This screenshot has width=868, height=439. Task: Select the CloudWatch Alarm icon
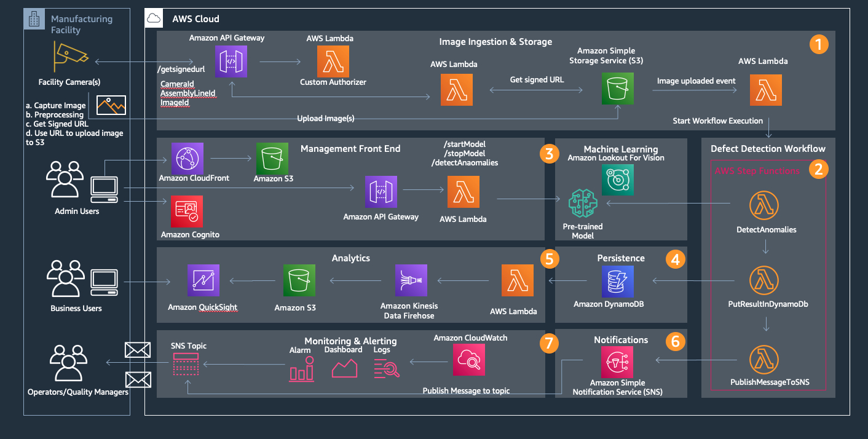click(x=301, y=368)
